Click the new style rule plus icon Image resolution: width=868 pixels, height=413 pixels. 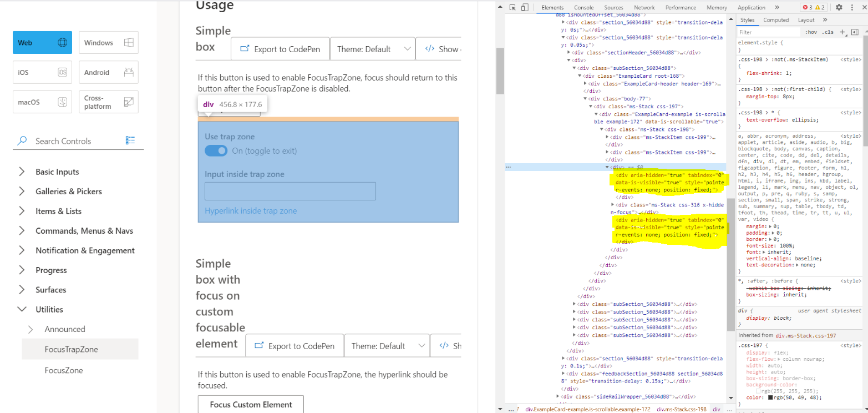[x=842, y=32]
